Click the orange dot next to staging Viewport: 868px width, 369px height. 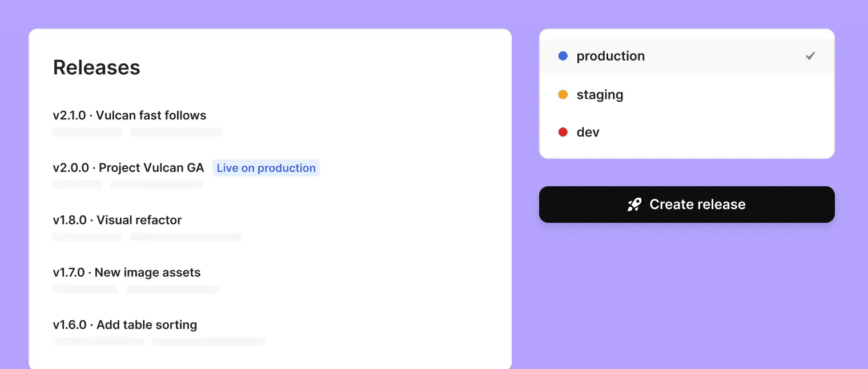[x=562, y=94]
